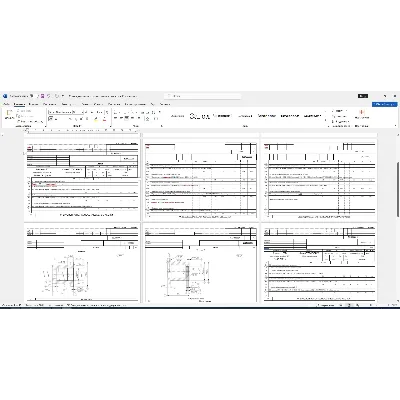Click the sort icon in the paragraph group
Image resolution: width=400 pixels, height=400 pixels.
click(153, 112)
